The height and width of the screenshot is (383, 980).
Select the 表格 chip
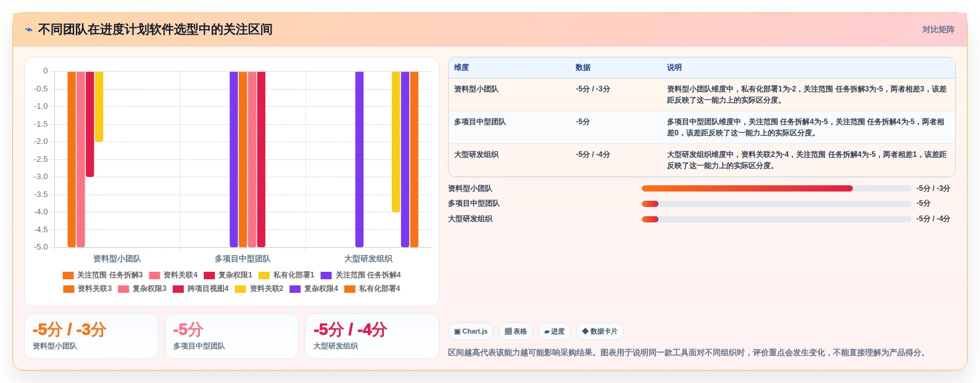[x=516, y=331]
